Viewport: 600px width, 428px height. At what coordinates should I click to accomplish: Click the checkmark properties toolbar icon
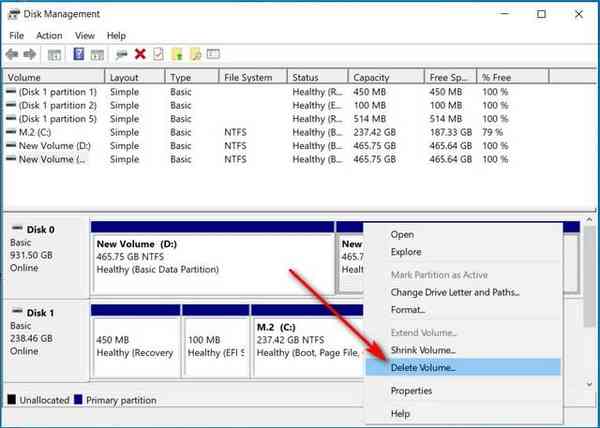pyautogui.click(x=158, y=54)
